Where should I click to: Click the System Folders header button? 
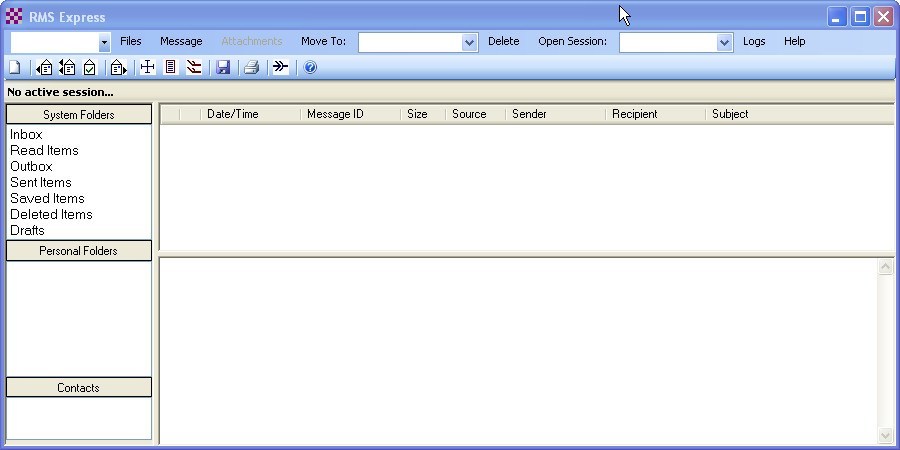click(x=79, y=114)
